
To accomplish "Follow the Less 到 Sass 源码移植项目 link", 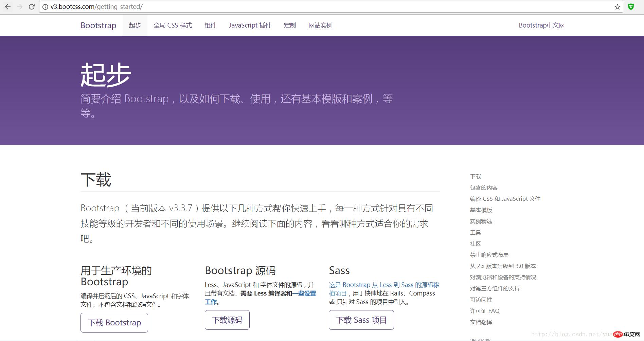I will point(384,285).
